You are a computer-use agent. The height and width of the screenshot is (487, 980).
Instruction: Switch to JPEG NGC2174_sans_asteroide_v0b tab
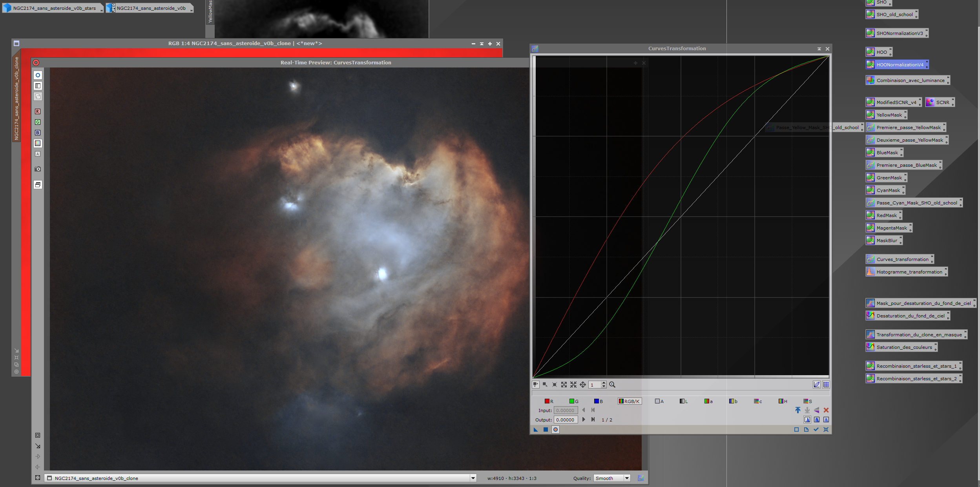coord(149,8)
